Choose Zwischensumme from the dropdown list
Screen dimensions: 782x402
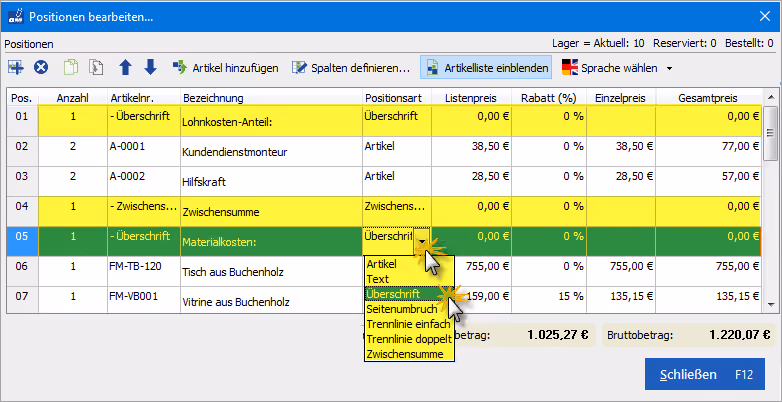pos(409,354)
